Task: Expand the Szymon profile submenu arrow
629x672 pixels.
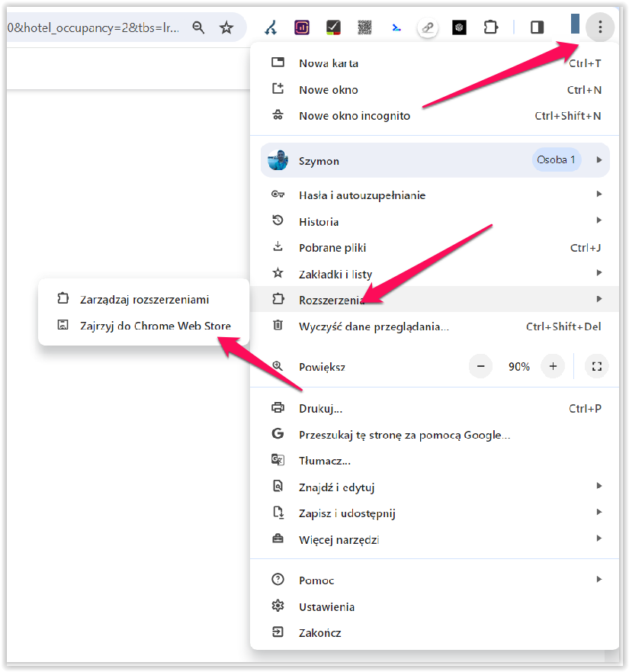Action: 599,160
